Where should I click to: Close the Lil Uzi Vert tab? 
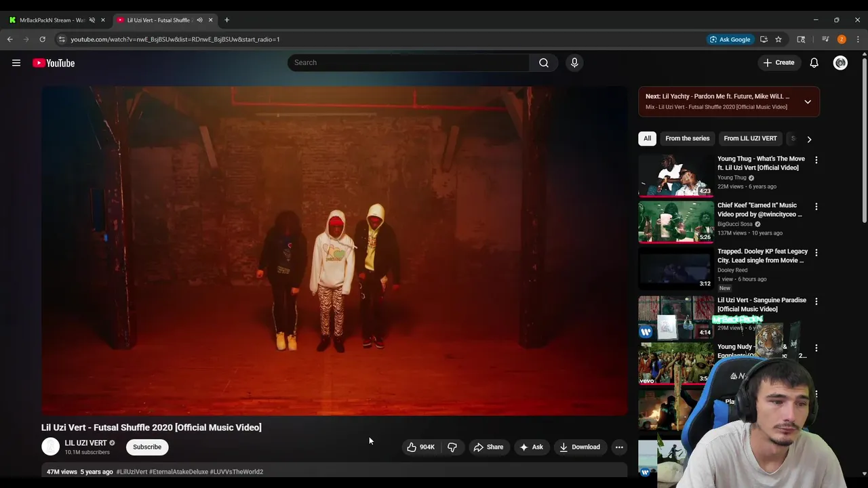click(x=210, y=20)
